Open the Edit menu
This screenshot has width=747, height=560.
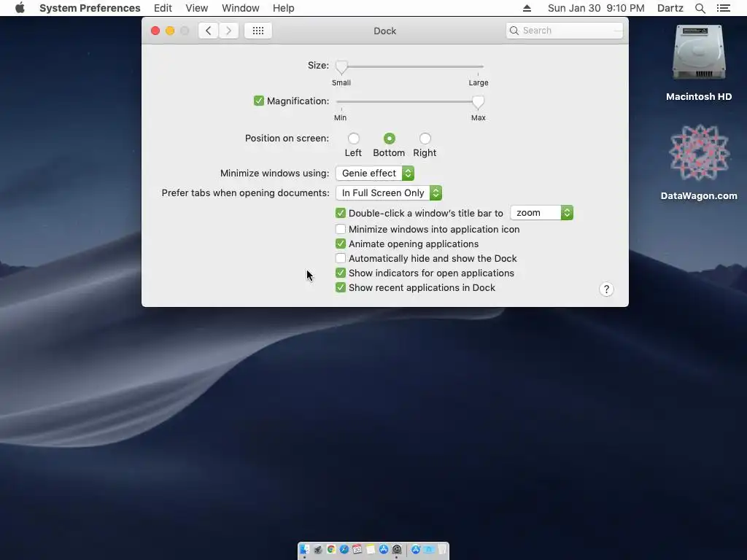coord(163,8)
